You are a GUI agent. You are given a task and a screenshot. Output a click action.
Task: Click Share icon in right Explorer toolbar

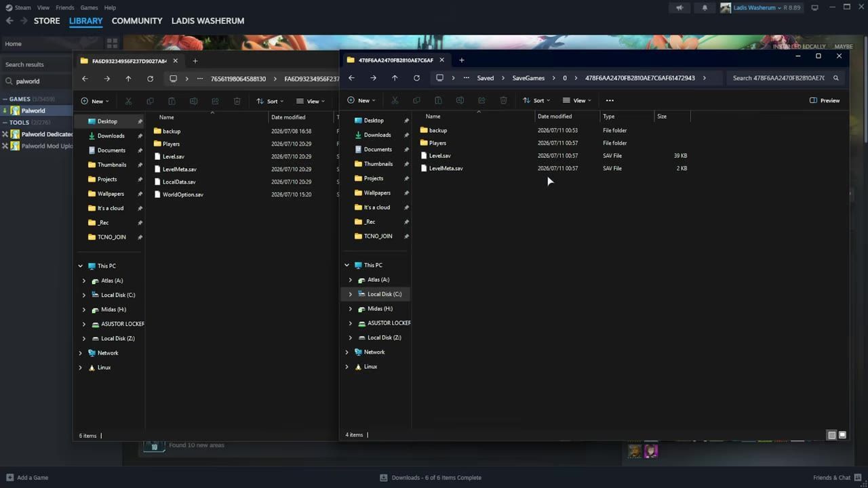pyautogui.click(x=481, y=100)
